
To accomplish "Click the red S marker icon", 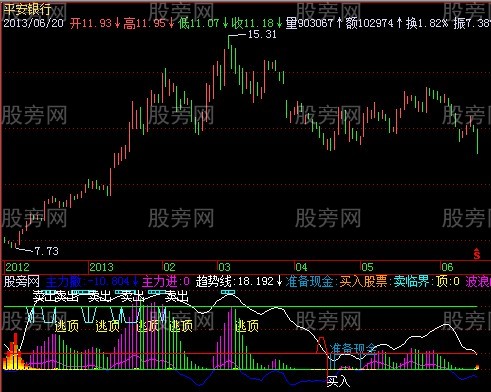I will point(477,254).
